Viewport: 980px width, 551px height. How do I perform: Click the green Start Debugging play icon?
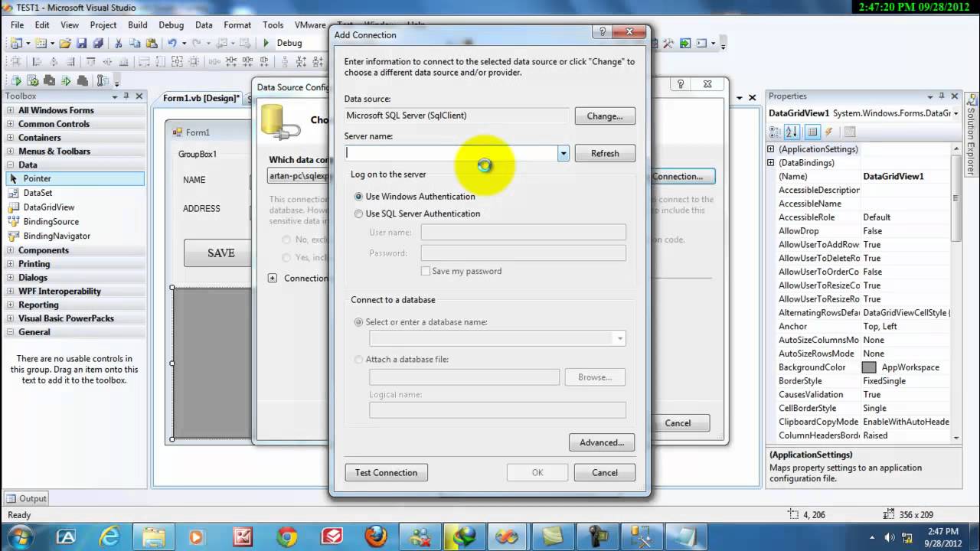pos(266,44)
